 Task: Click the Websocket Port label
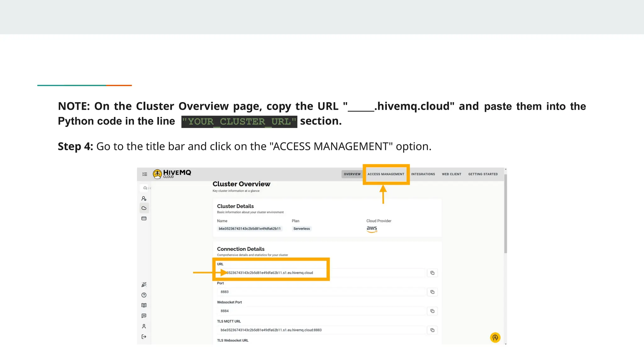(x=229, y=302)
